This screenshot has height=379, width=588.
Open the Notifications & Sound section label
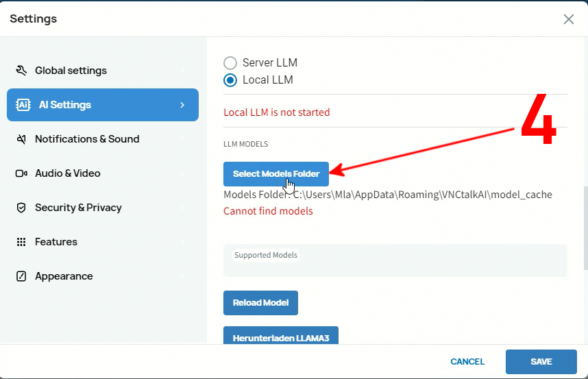click(87, 139)
